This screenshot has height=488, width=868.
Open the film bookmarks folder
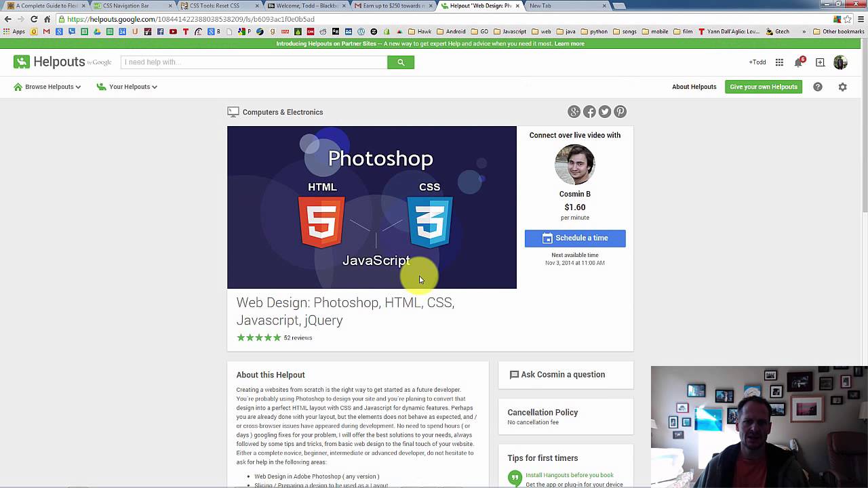click(683, 31)
